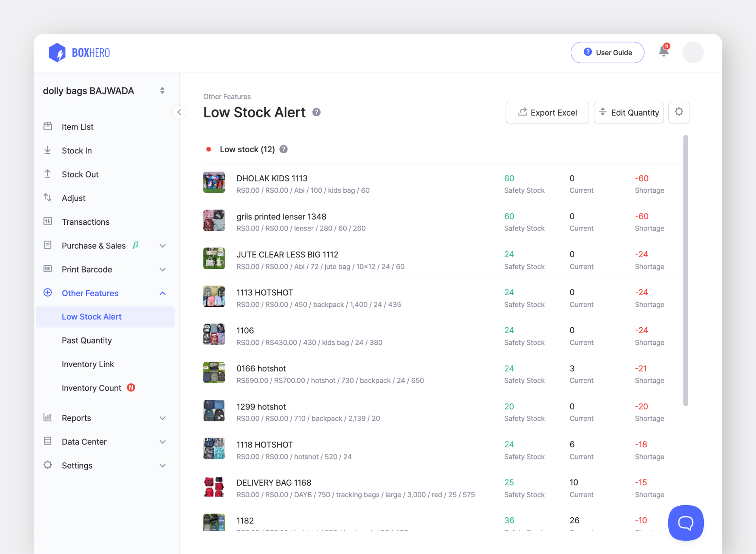Viewport: 756px width, 554px height.
Task: Click the notification bell icon
Action: point(663,51)
